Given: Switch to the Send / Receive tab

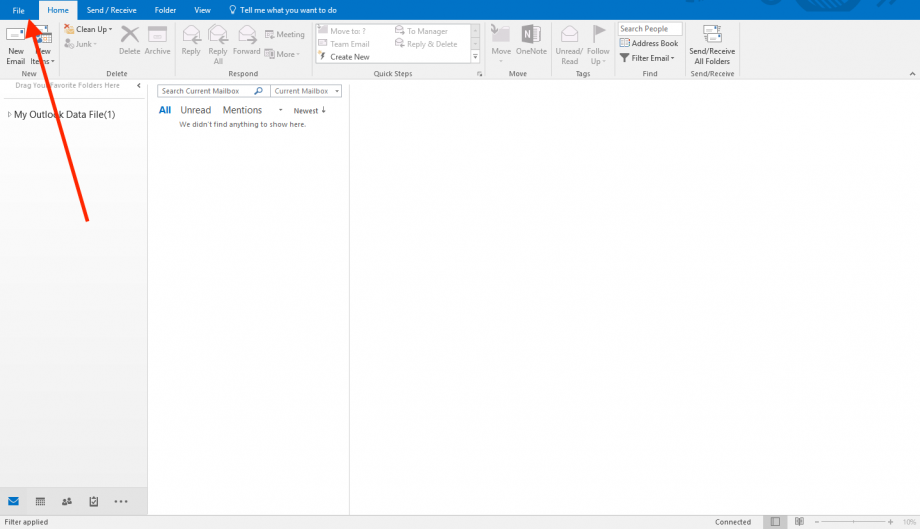Looking at the screenshot, I should coord(111,9).
